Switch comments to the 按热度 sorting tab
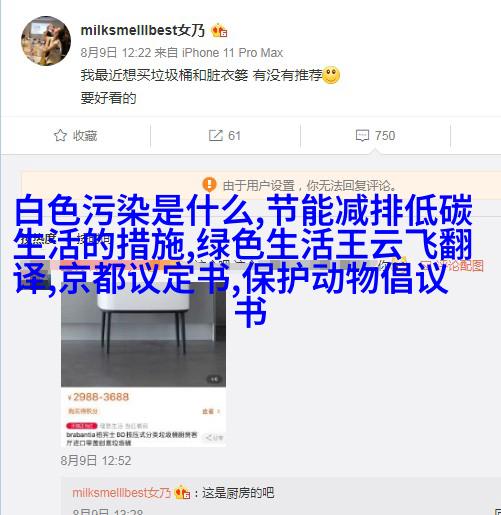This screenshot has height=515, width=501. coord(35,239)
